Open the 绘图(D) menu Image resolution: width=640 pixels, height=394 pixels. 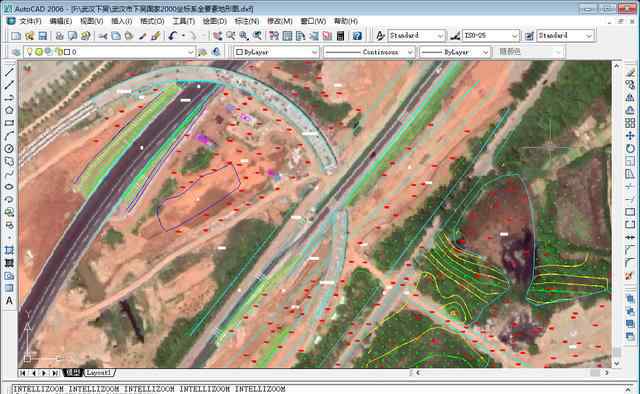coord(215,21)
